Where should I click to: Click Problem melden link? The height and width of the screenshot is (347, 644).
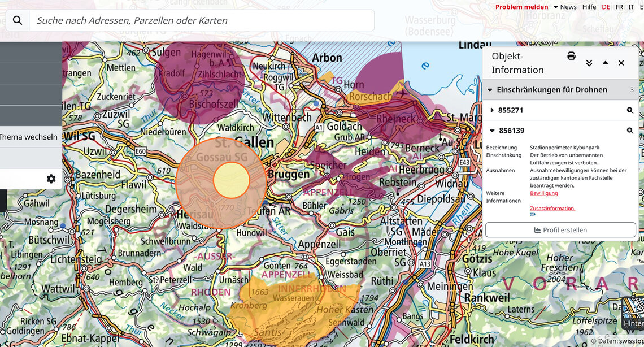coord(521,7)
